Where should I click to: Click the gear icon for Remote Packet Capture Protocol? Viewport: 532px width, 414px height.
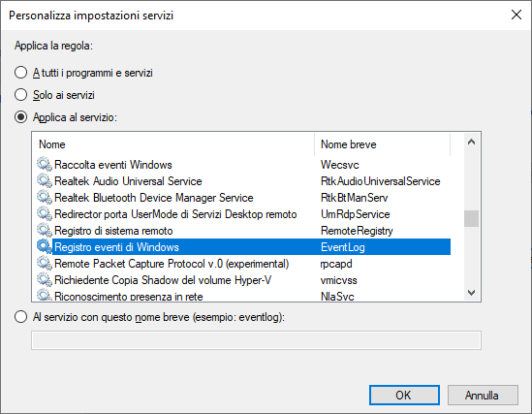coord(45,264)
